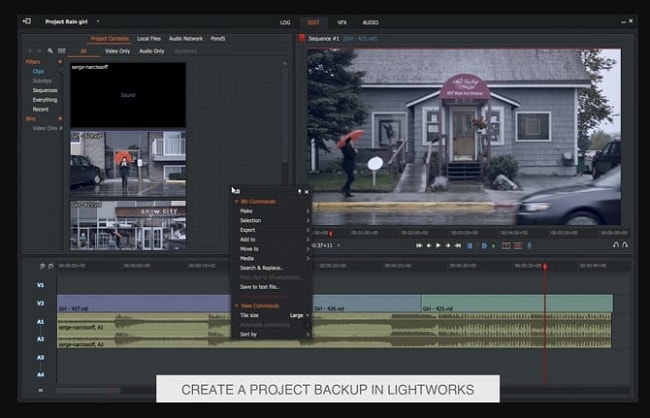Click the voice-over microphone icon

[529, 246]
